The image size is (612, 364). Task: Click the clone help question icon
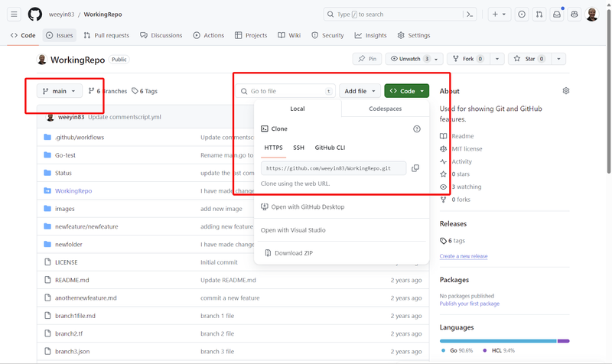(417, 129)
